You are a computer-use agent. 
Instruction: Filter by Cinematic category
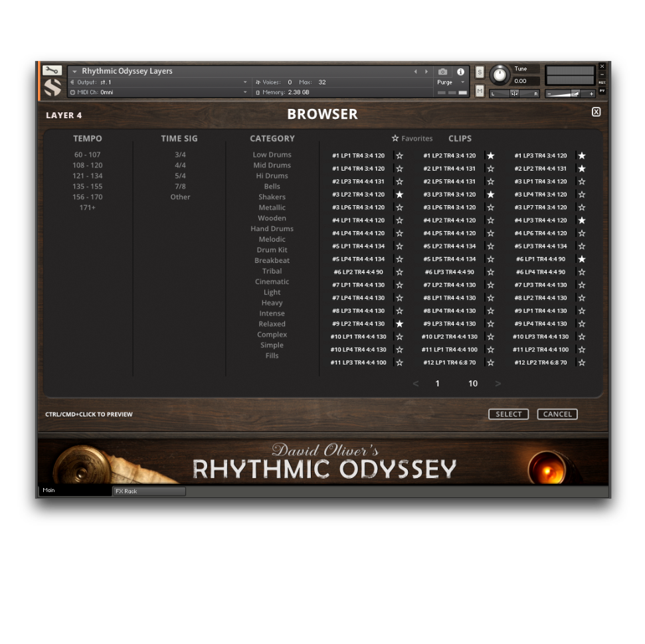click(x=272, y=282)
